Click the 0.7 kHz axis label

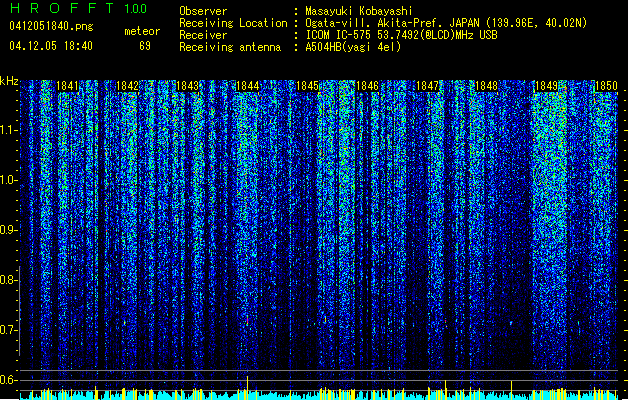point(9,330)
